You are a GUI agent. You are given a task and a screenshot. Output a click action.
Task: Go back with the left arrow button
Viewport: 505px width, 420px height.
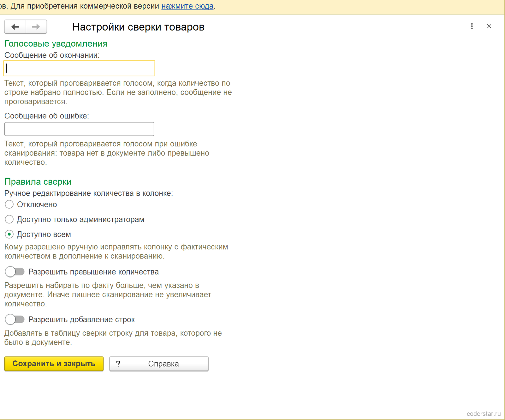(15, 27)
